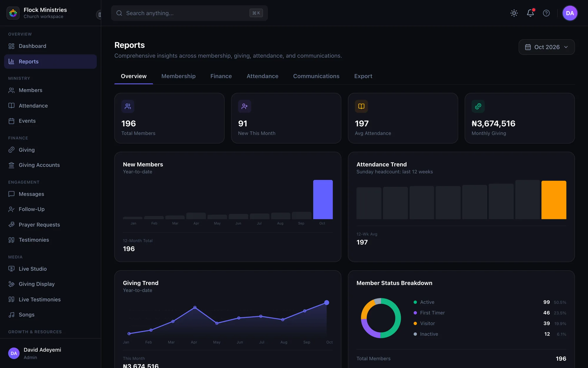Open notifications bell
The width and height of the screenshot is (588, 368).
coord(530,13)
